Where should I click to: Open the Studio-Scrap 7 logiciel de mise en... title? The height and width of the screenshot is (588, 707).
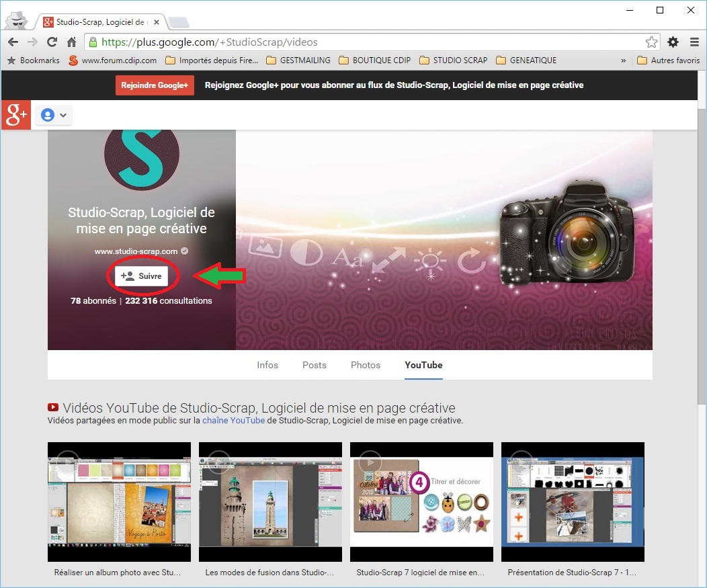(x=420, y=573)
